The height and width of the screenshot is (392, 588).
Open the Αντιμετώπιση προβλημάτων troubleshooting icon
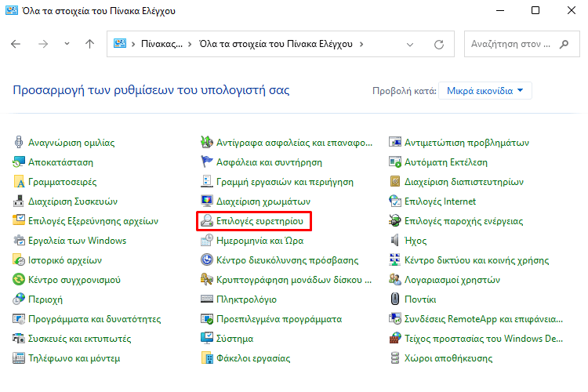[x=395, y=143]
